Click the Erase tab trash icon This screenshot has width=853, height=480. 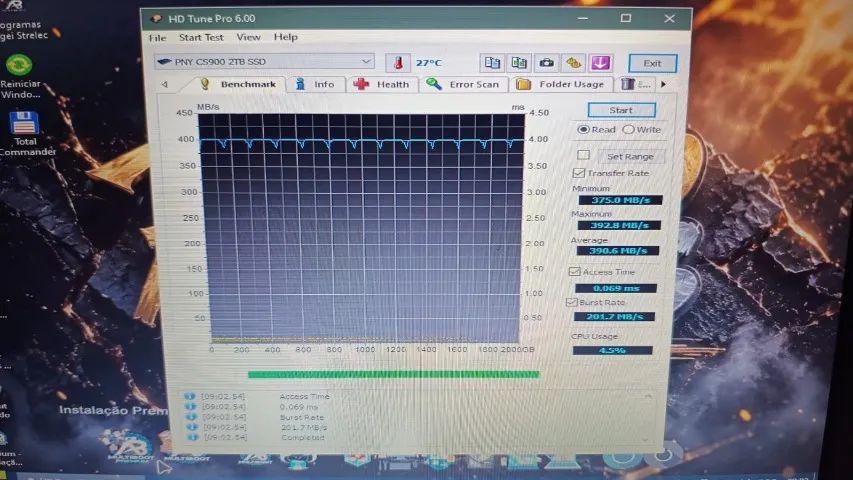(628, 84)
